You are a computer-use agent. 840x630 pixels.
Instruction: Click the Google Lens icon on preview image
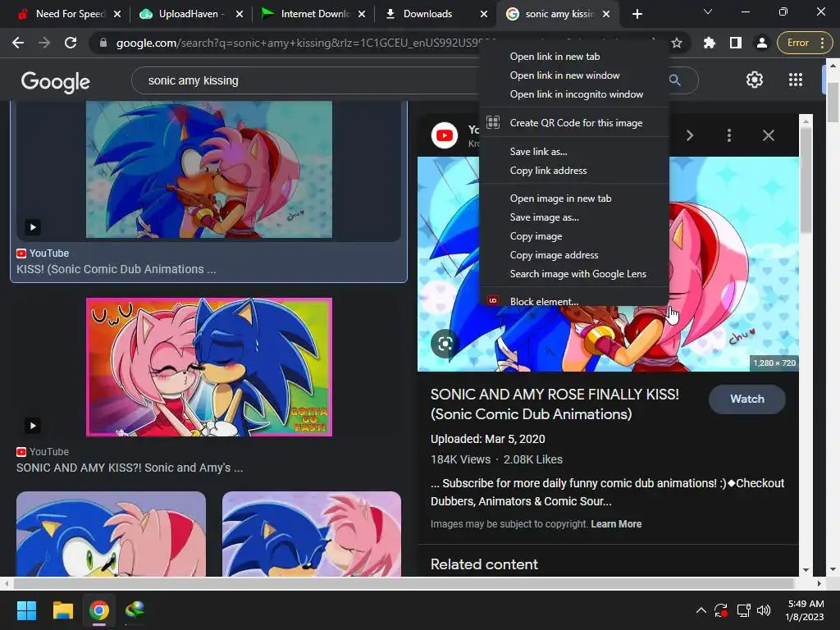coord(445,343)
